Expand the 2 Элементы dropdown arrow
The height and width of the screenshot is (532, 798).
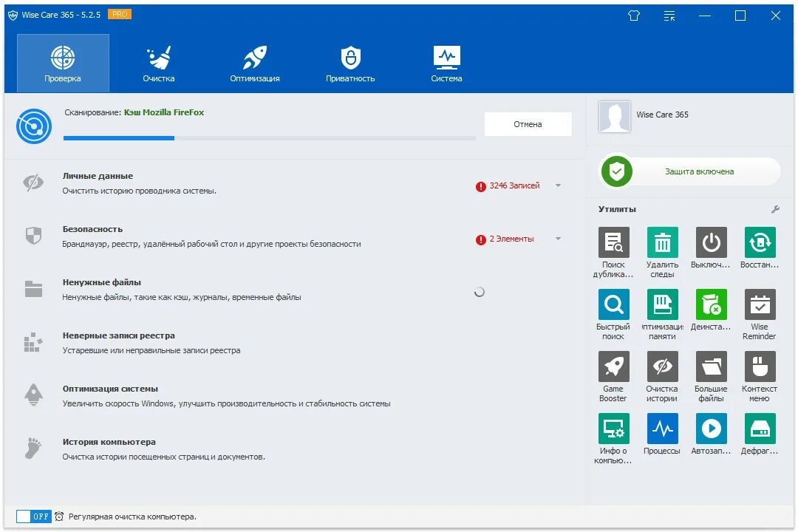[x=559, y=239]
